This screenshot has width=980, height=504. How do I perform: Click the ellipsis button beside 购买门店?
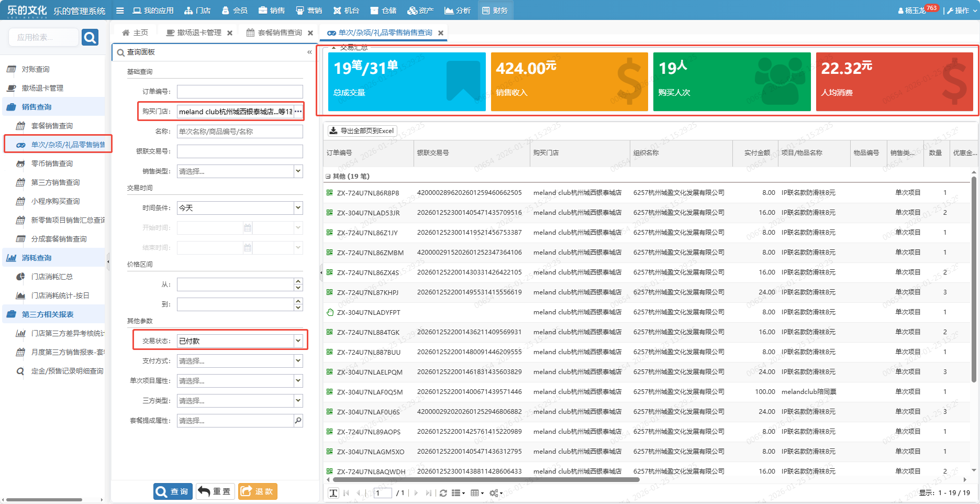tap(298, 112)
